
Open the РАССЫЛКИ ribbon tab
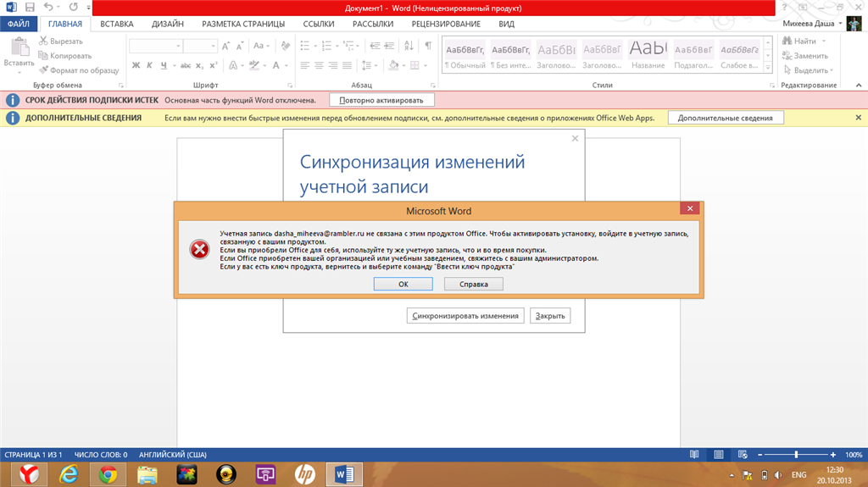(373, 24)
